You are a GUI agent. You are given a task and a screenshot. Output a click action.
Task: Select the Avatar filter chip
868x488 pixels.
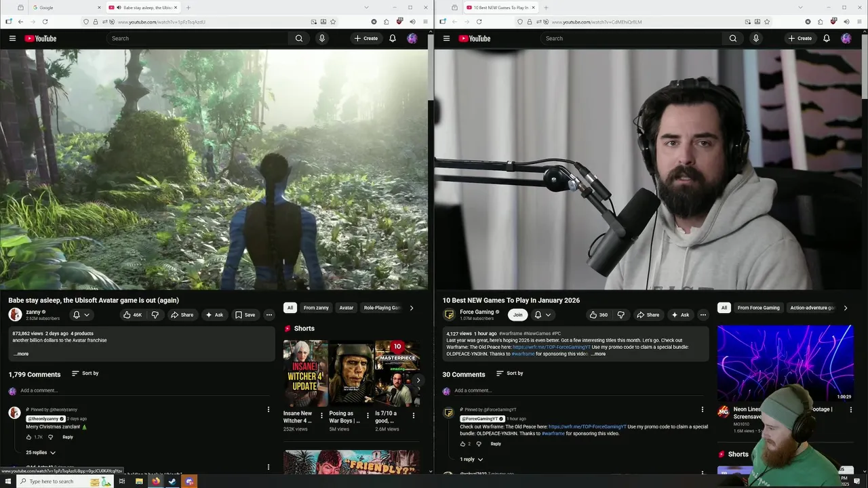point(346,308)
